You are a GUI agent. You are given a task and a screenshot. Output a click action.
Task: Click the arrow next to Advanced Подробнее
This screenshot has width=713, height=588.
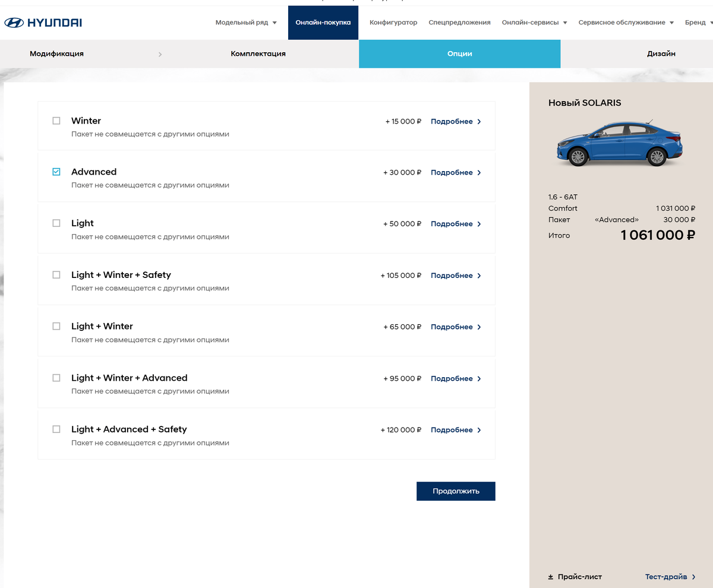click(x=479, y=173)
